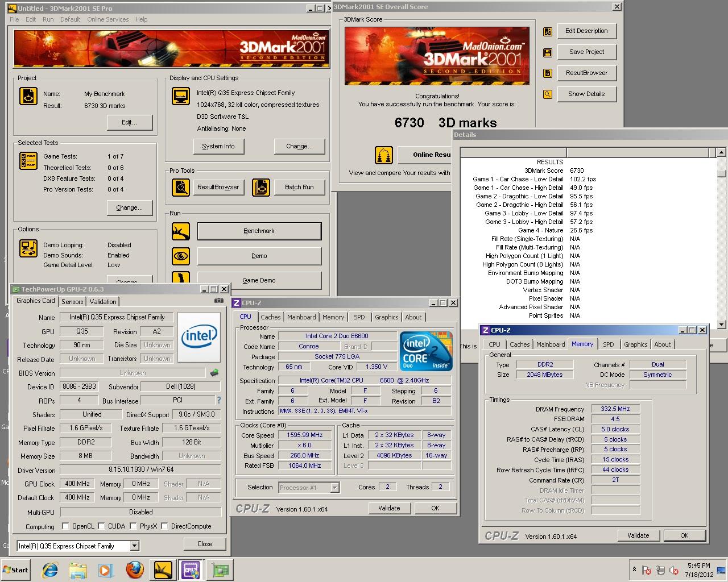Screen dimensions: 728x582
Task: Open GPU selection dropdown in GPU-Z
Action: click(134, 546)
